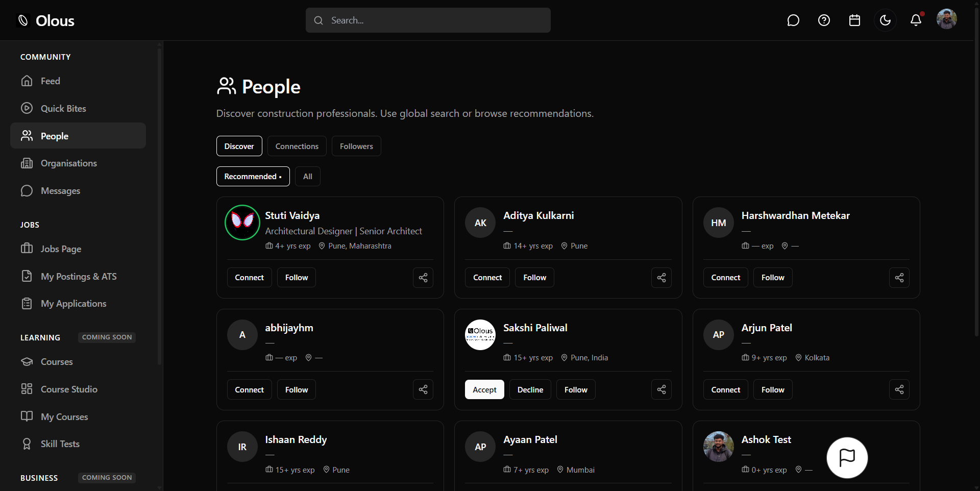This screenshot has height=491, width=980.
Task: Follow Stuti Vaidya
Action: click(x=297, y=278)
